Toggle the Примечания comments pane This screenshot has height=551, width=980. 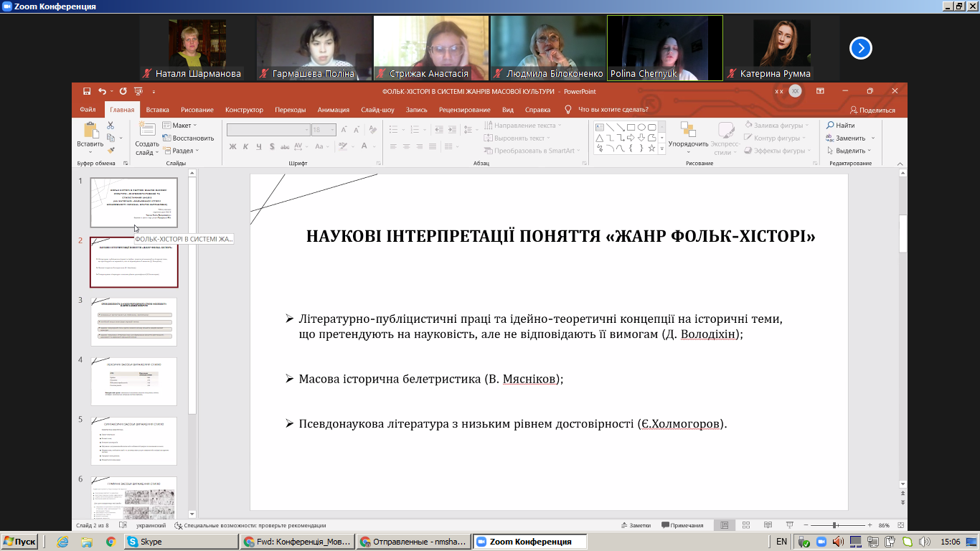[682, 525]
